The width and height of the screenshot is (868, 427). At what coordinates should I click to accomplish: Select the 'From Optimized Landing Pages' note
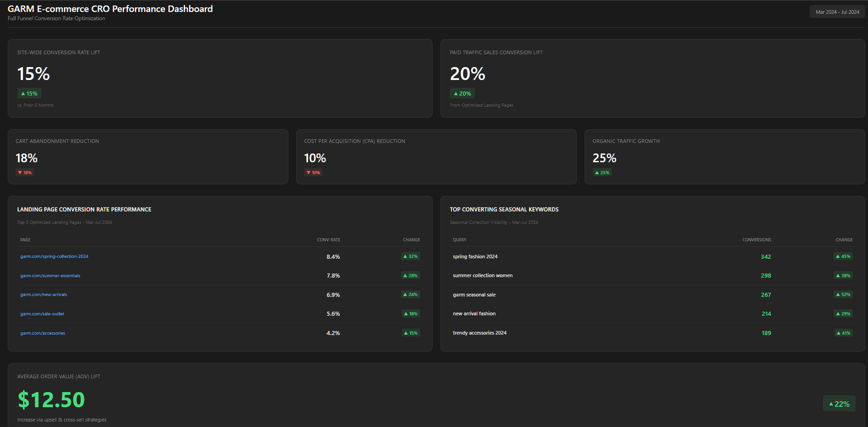482,105
